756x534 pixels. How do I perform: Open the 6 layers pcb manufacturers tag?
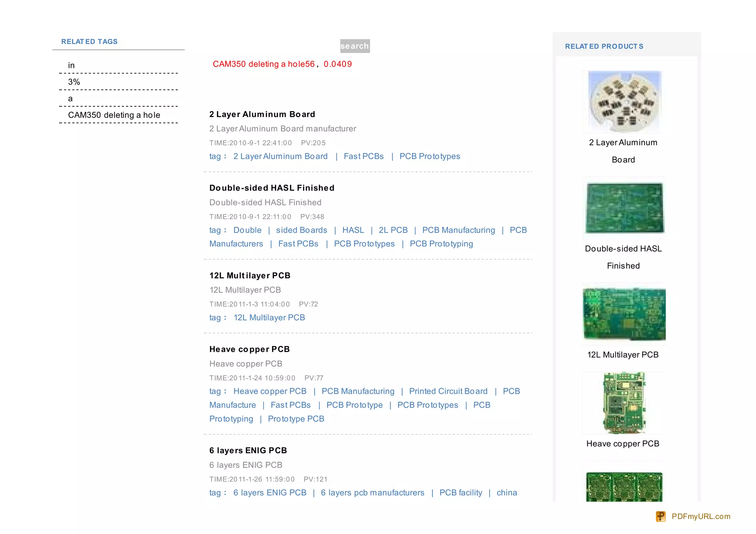pyautogui.click(x=372, y=493)
